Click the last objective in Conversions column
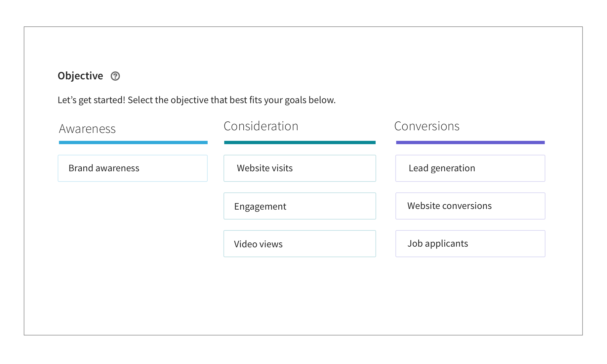 (470, 244)
